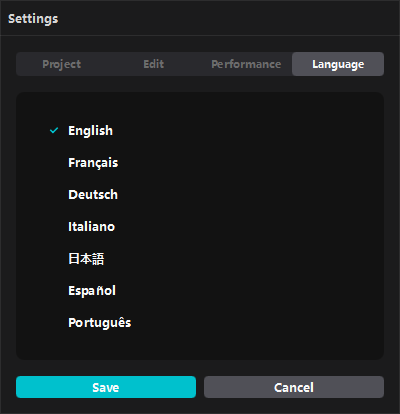
Task: Select Español in the list
Action: (92, 291)
